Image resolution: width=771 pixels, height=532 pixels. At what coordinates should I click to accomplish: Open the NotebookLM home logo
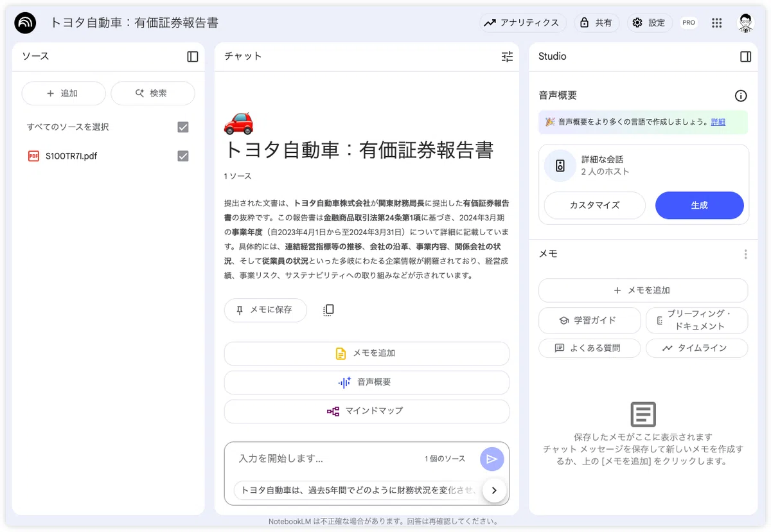25,22
